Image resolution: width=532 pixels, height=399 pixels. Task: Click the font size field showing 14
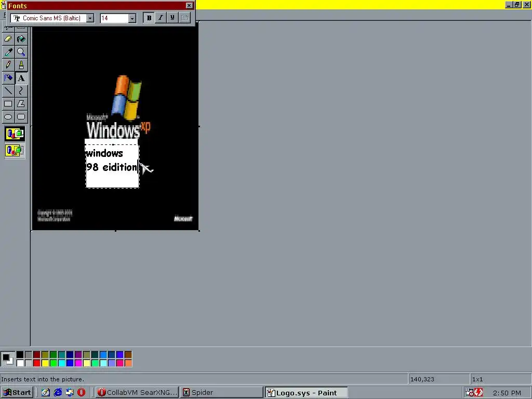(x=114, y=18)
